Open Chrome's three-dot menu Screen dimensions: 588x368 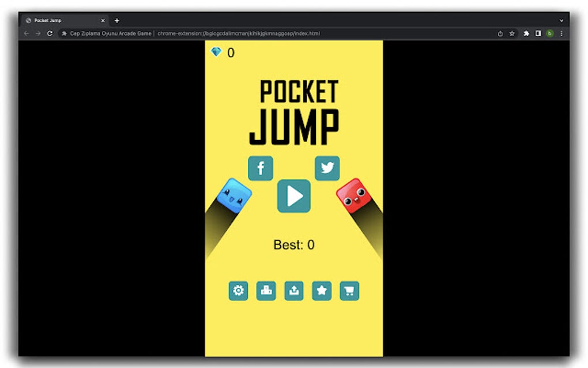click(562, 33)
